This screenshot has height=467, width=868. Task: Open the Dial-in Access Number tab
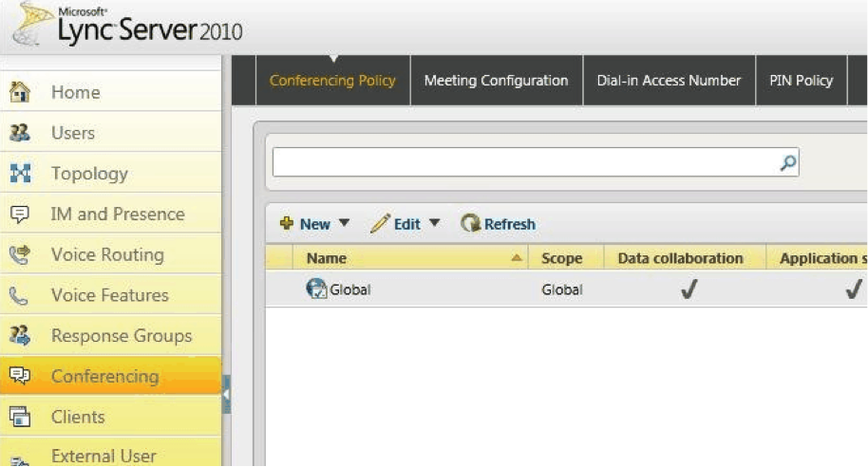point(669,81)
